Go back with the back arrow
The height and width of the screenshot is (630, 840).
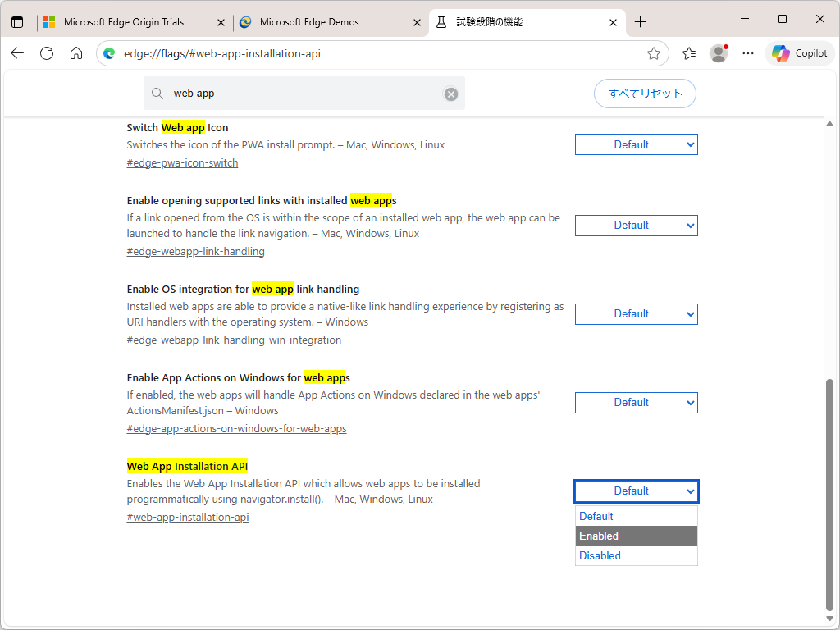(x=18, y=53)
